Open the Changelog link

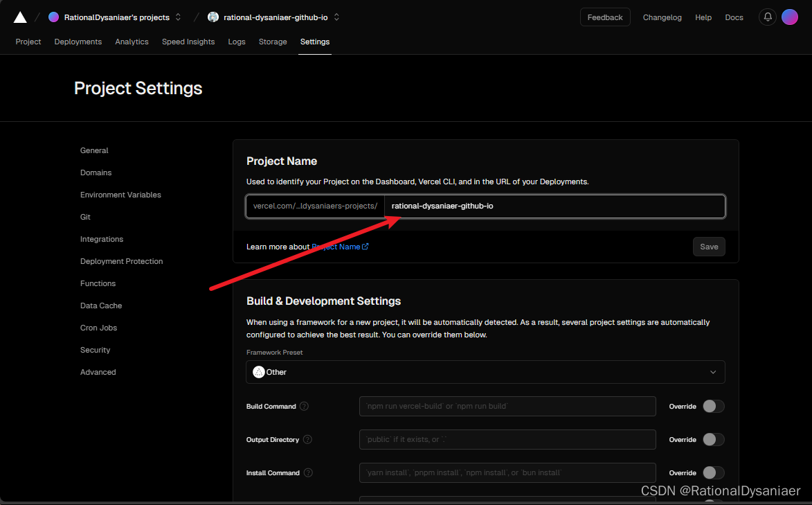(x=662, y=17)
